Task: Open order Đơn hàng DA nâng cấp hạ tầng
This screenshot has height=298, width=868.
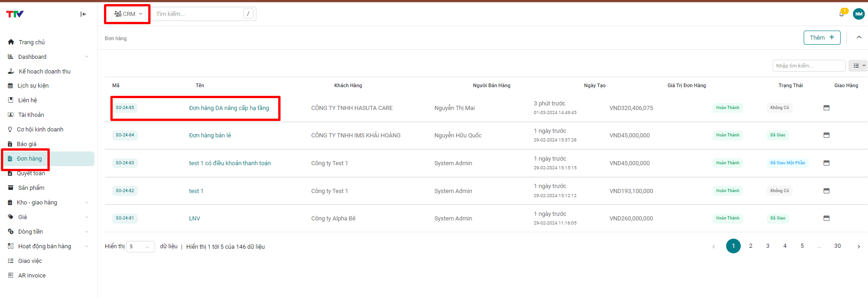Action: (229, 108)
